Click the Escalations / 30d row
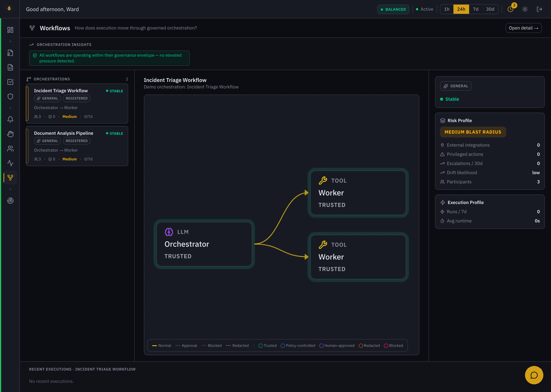This screenshot has height=392, width=551. click(490, 163)
